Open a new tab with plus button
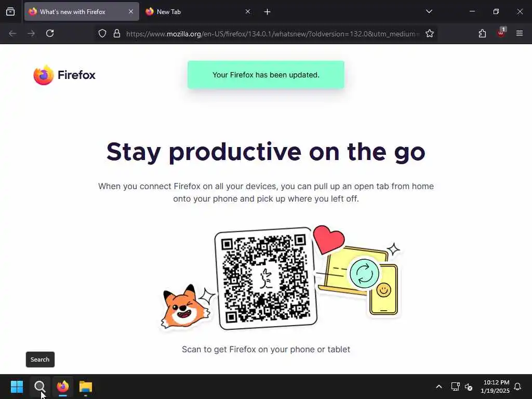This screenshot has width=532, height=399. click(x=268, y=12)
